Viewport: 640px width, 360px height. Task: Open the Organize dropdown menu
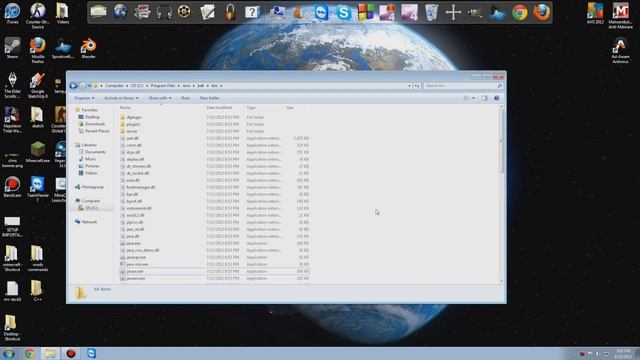coord(84,98)
